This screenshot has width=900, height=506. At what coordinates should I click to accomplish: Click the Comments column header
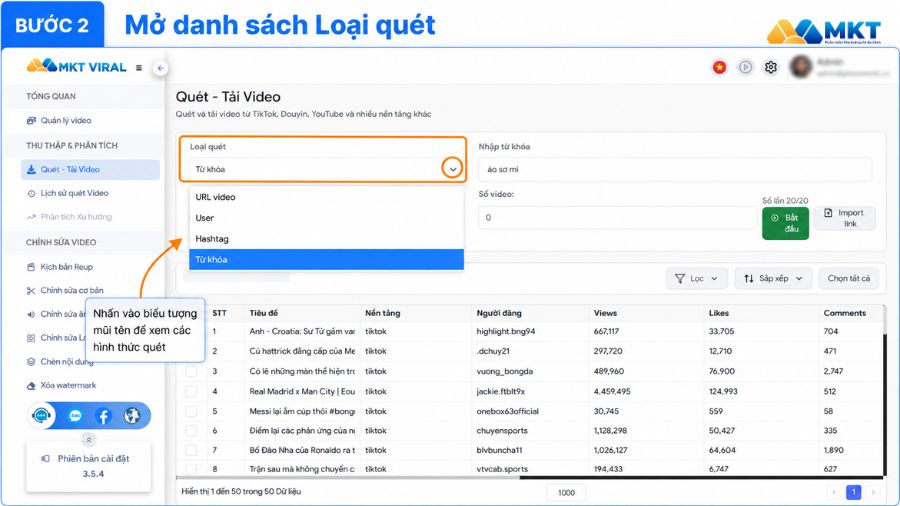pos(844,313)
